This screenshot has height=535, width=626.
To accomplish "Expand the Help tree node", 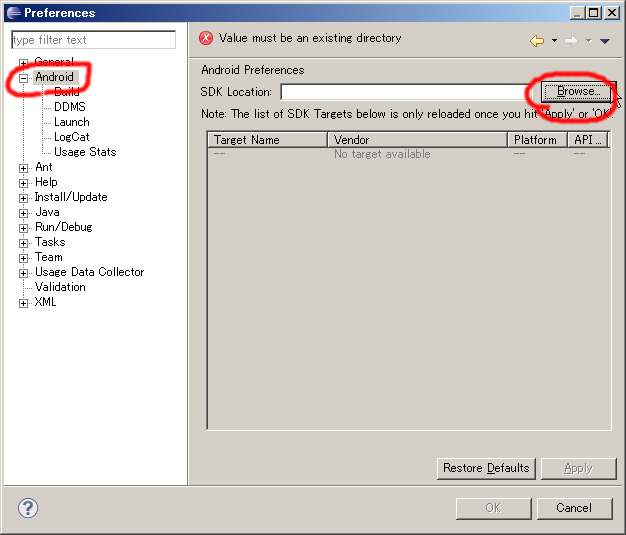I will pyautogui.click(x=23, y=183).
